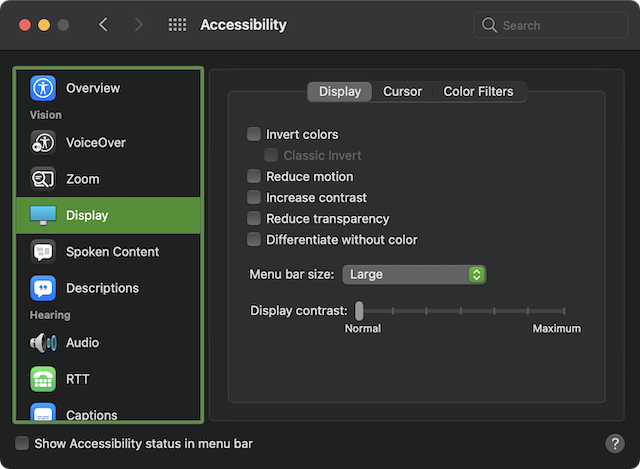Open the Descriptions icon in sidebar
The image size is (640, 469).
point(43,288)
